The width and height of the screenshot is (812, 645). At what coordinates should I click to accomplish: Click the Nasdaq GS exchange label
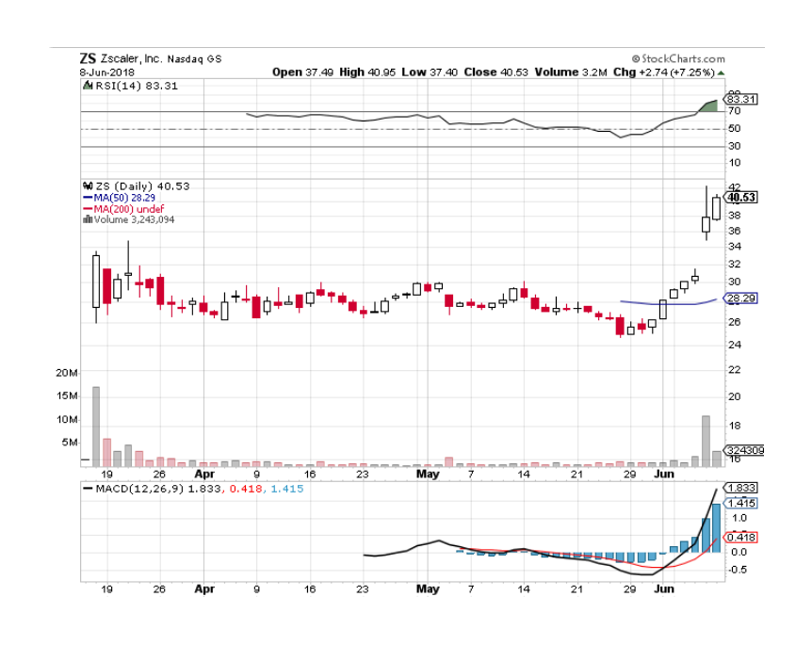click(x=194, y=59)
